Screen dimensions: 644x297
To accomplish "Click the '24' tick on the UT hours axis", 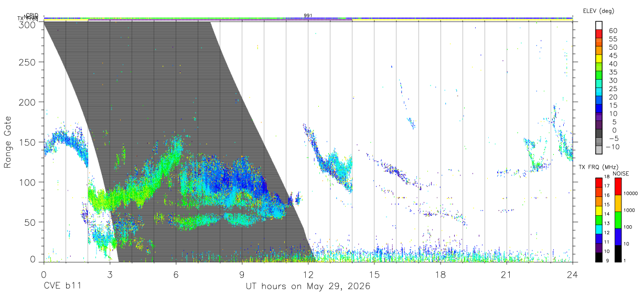I will (572, 275).
